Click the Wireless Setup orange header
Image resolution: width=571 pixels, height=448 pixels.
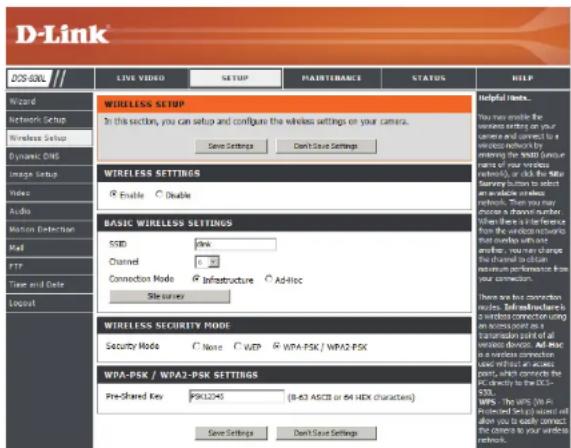pos(284,104)
